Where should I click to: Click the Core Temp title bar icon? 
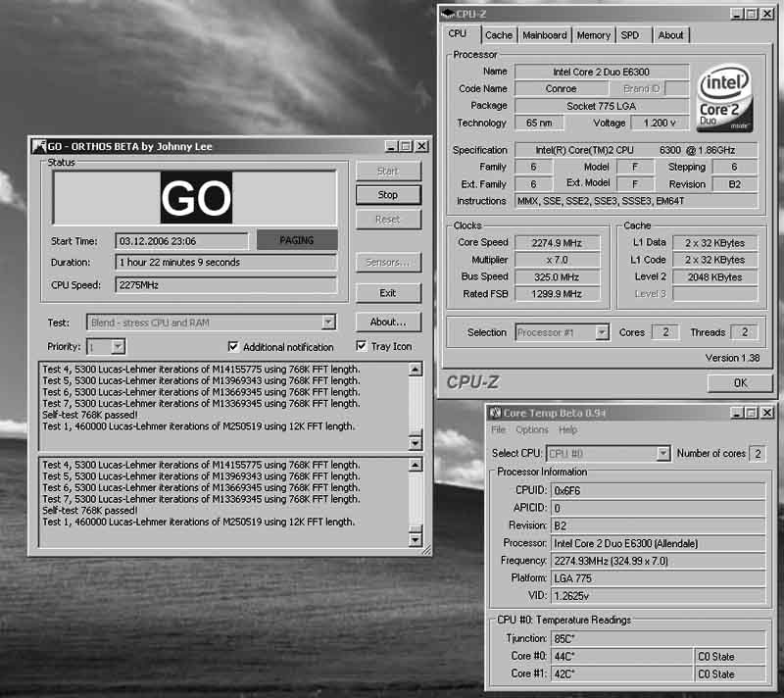point(495,413)
